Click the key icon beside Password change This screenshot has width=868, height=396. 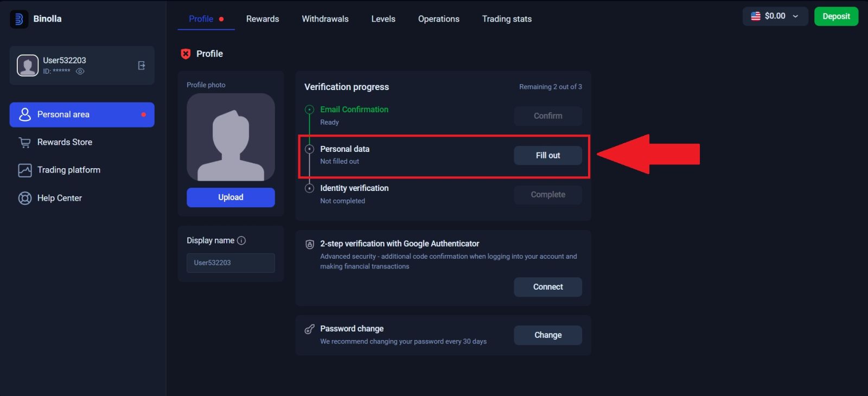[x=309, y=329]
